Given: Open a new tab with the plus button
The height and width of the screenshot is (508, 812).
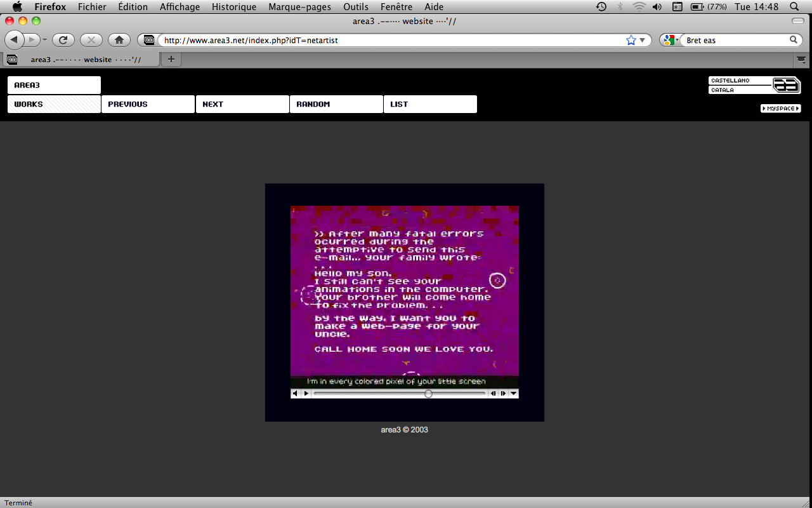Looking at the screenshot, I should (x=171, y=59).
